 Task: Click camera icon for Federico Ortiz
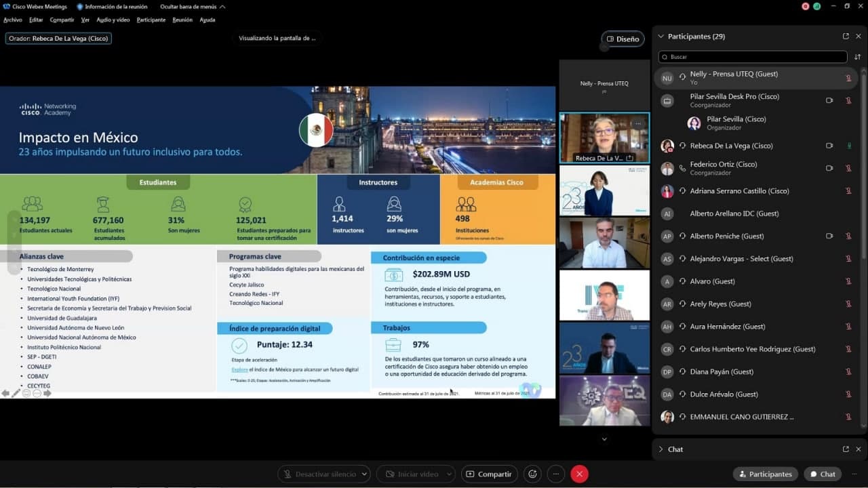coord(829,168)
